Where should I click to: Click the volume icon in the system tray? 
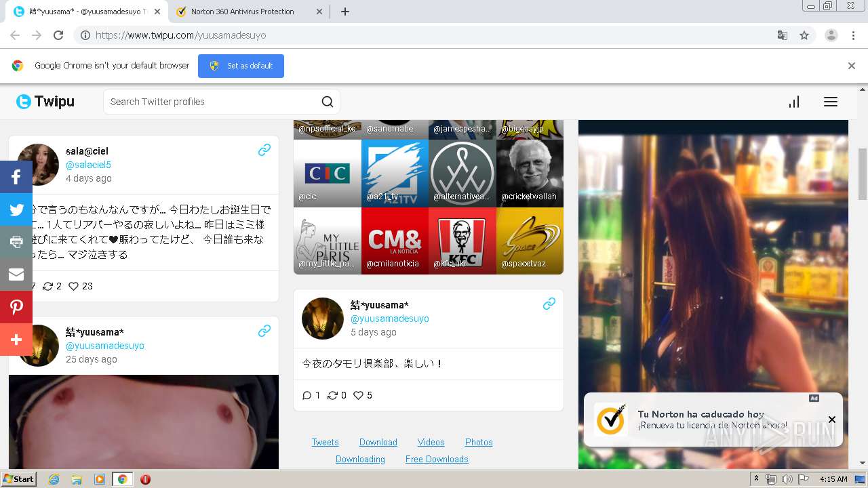[x=787, y=479]
